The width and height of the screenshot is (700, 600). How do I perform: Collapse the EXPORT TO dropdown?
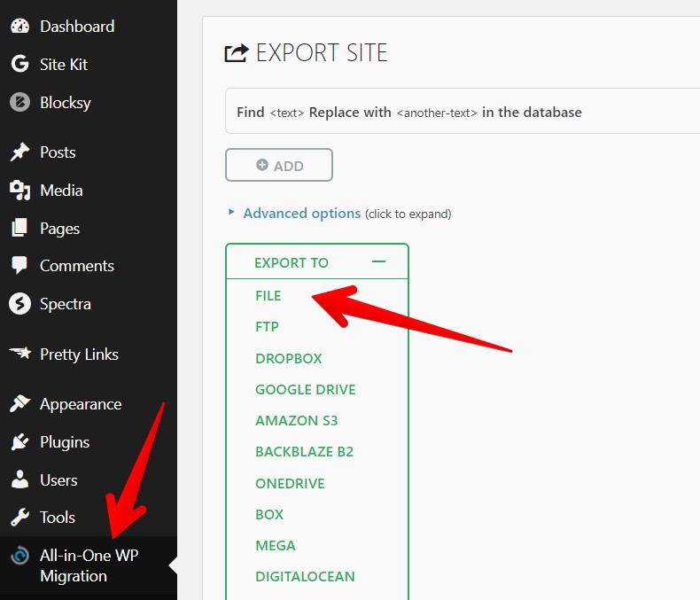point(317,262)
